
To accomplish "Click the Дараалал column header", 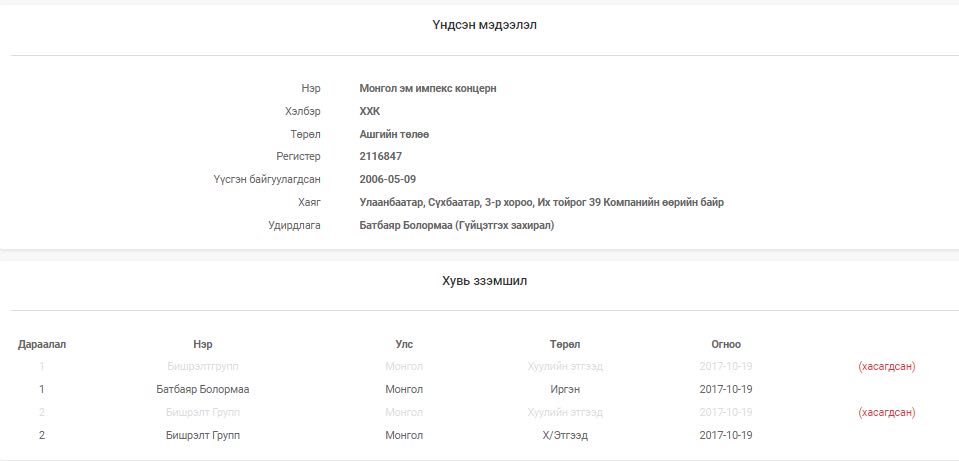I will tap(42, 344).
